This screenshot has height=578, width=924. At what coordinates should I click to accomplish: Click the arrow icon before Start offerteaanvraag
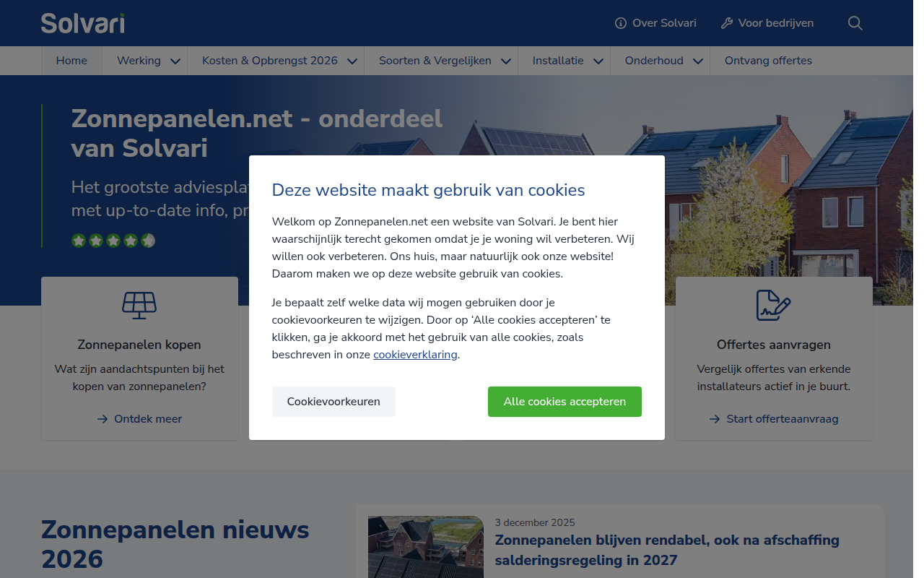(715, 419)
